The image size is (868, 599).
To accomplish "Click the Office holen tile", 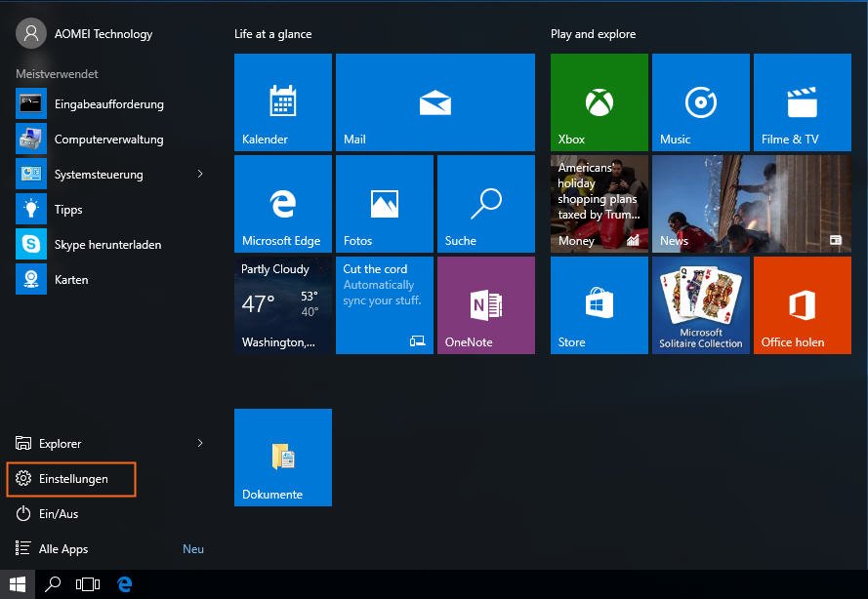I will point(802,305).
